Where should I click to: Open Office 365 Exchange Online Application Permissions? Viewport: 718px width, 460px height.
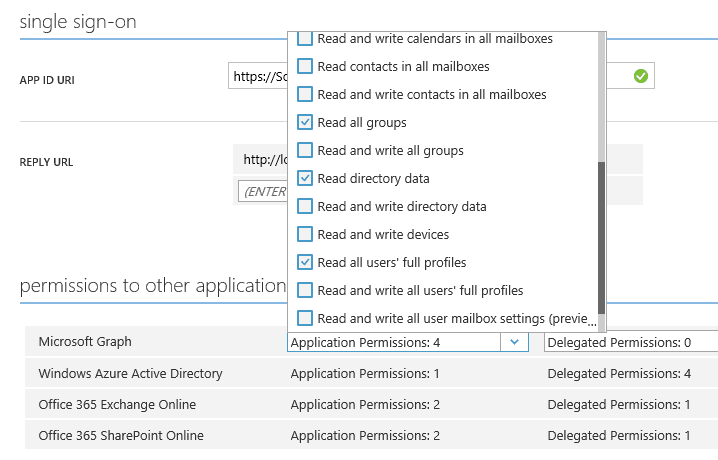tap(365, 405)
